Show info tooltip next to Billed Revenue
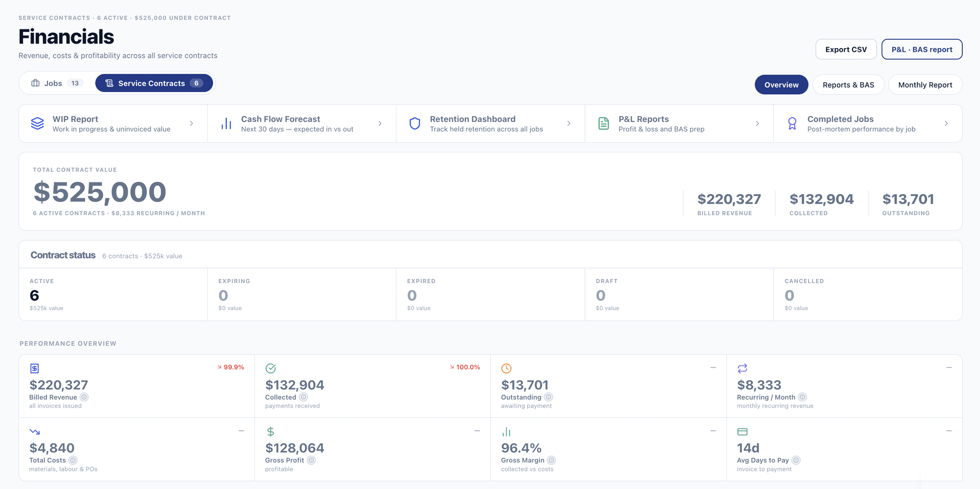 [x=84, y=397]
